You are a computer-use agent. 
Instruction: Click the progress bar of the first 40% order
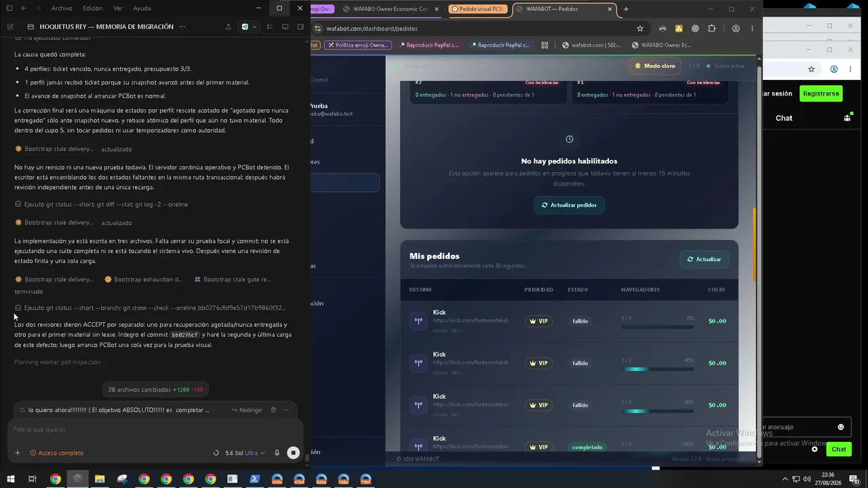click(x=657, y=369)
